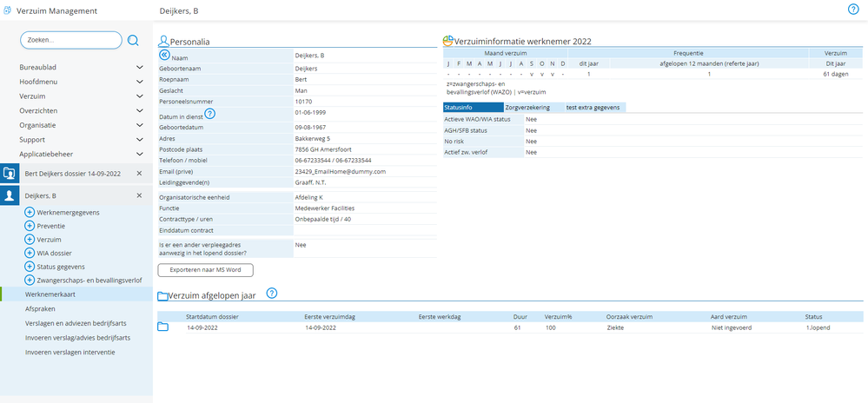Viewport: 868px width, 403px height.
Task: Expand the WIA dossier node
Action: pos(30,252)
